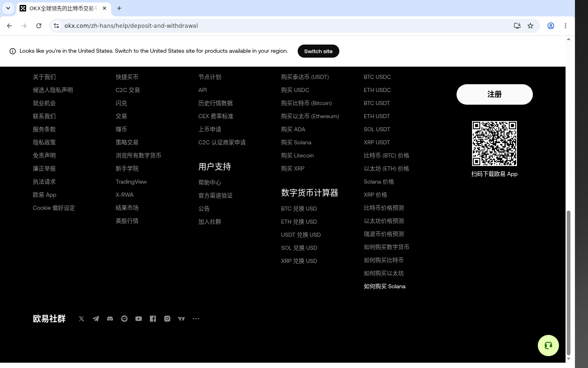Open the footer TradingView link
588x368 pixels.
(131, 182)
